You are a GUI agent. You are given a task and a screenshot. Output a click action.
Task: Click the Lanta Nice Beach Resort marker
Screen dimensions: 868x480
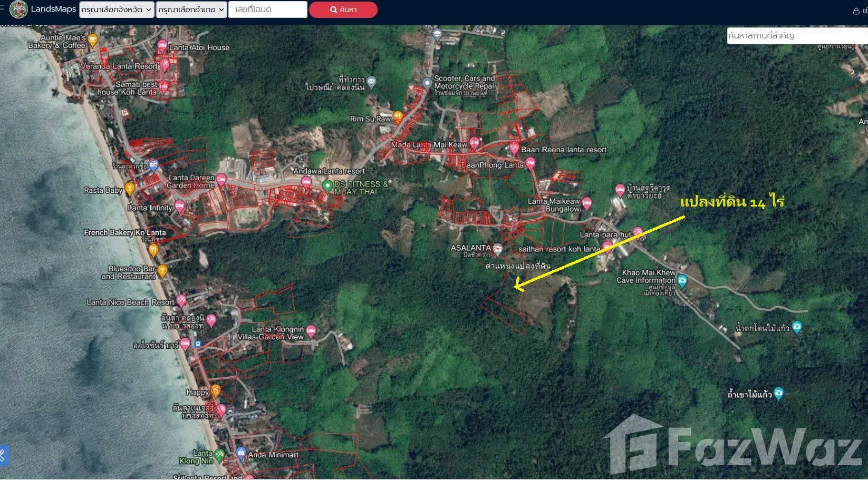(181, 300)
